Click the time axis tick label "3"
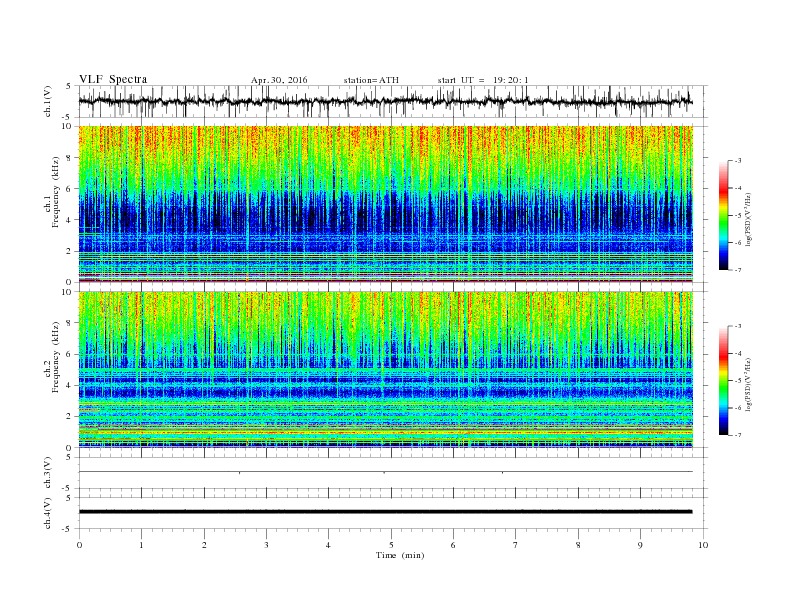This screenshot has height=612, width=792. coord(266,545)
